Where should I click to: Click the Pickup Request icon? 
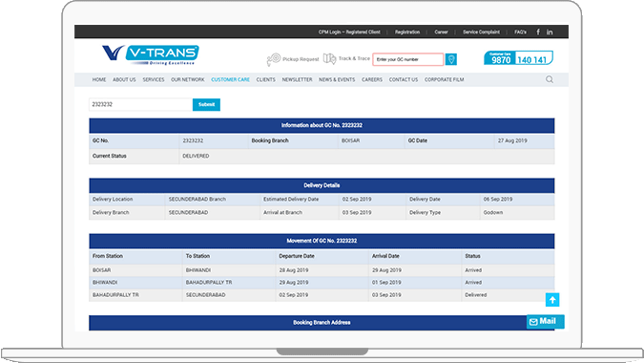[x=274, y=59]
